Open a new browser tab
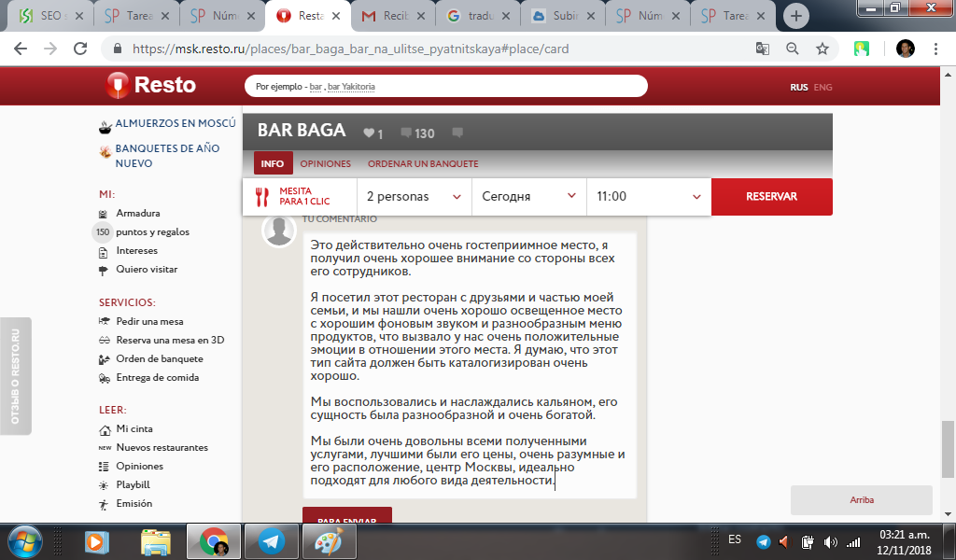The width and height of the screenshot is (956, 560). 795,16
